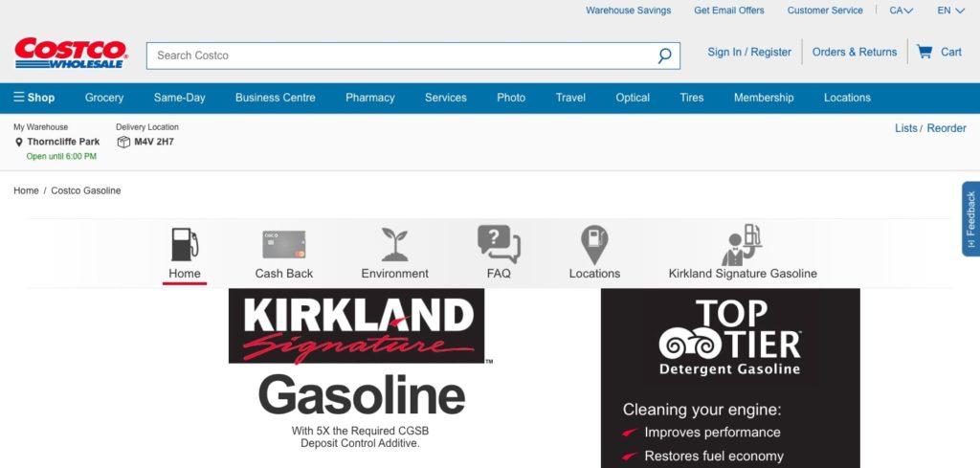Click the Costco Wholesale logo

[71, 53]
